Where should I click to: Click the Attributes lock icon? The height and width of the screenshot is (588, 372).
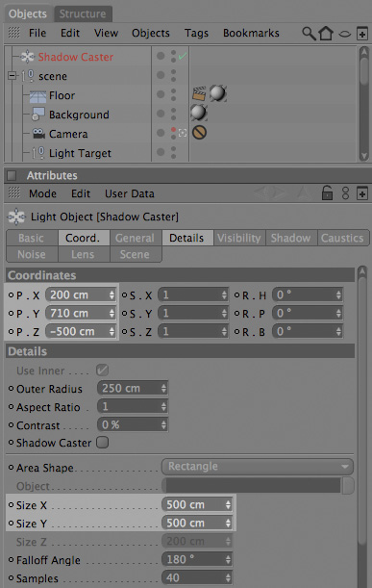(327, 193)
